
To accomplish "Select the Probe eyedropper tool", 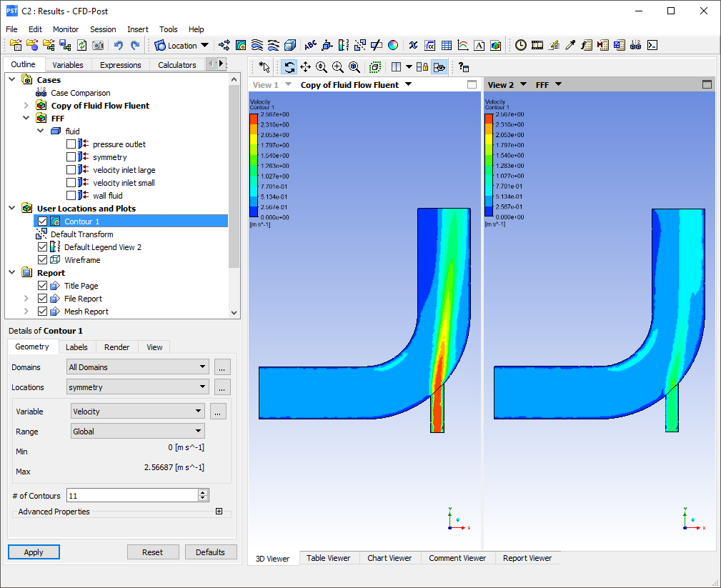I will 570,45.
